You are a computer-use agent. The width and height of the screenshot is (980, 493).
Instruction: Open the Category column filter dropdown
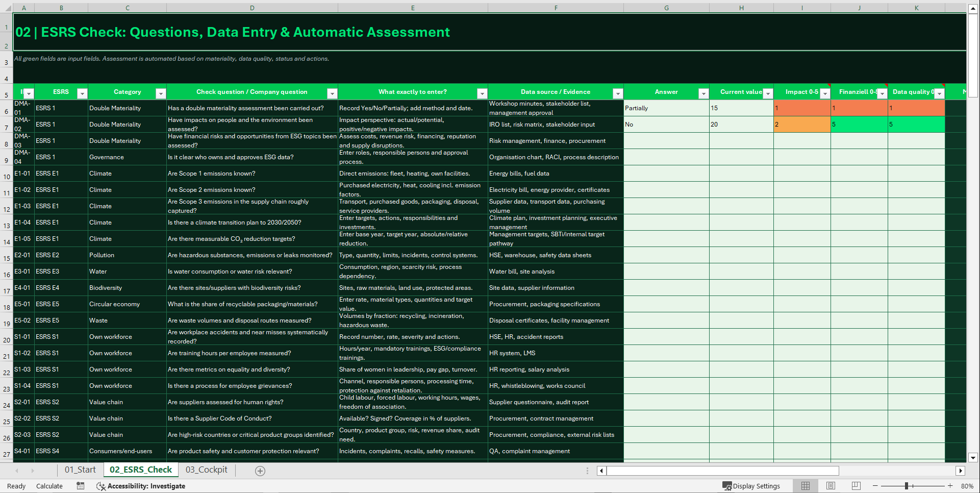[161, 93]
